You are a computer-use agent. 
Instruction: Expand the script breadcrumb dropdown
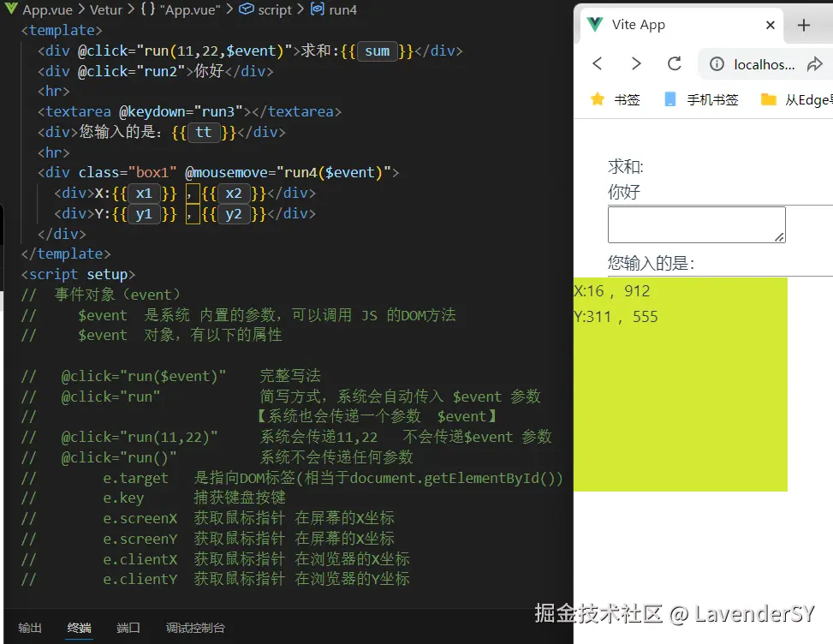(x=275, y=9)
